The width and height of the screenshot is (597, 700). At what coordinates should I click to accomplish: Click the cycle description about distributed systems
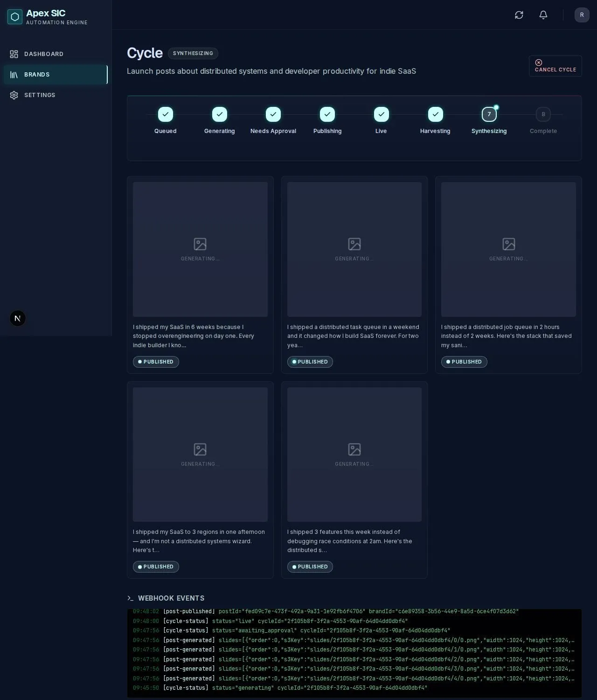(271, 71)
